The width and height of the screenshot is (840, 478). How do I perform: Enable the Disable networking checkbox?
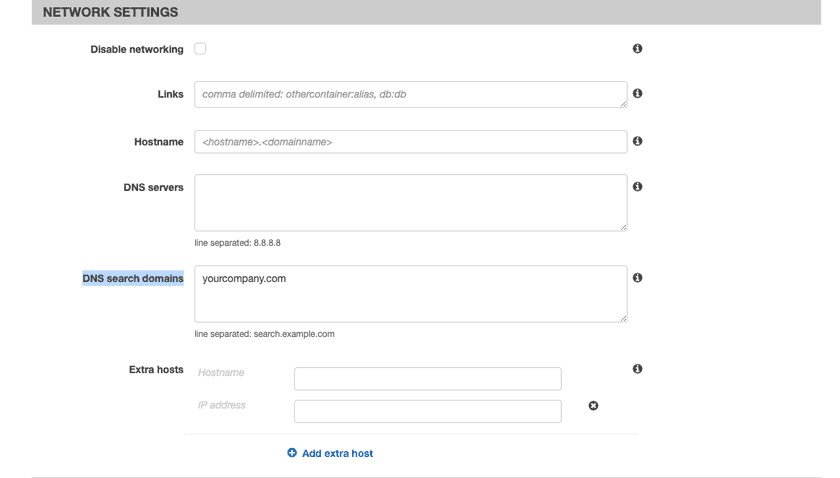[x=200, y=49]
